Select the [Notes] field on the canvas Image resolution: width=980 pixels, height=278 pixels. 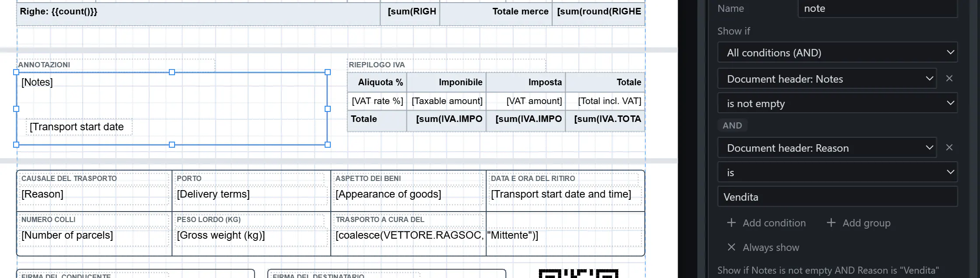[x=37, y=82]
